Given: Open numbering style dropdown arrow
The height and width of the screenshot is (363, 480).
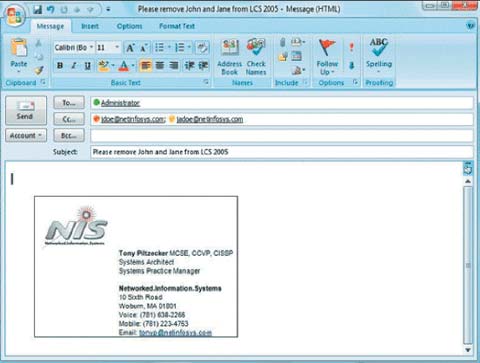Looking at the screenshot, I should point(189,48).
